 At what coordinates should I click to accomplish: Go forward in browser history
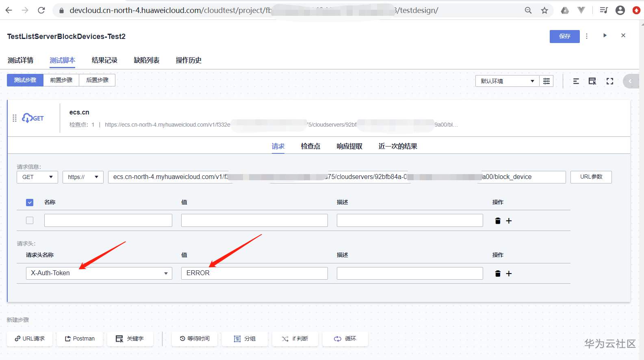click(x=25, y=10)
